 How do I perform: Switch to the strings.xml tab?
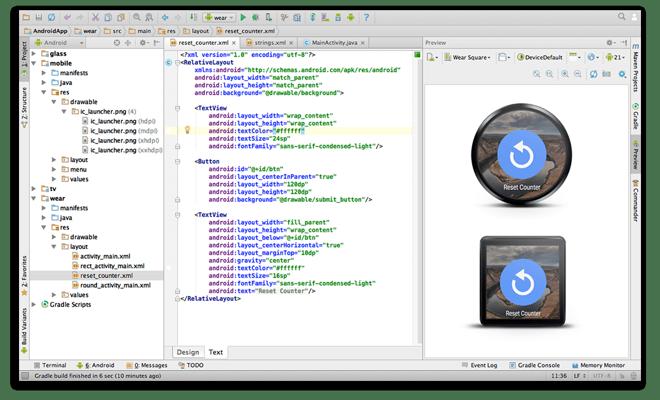click(270, 43)
